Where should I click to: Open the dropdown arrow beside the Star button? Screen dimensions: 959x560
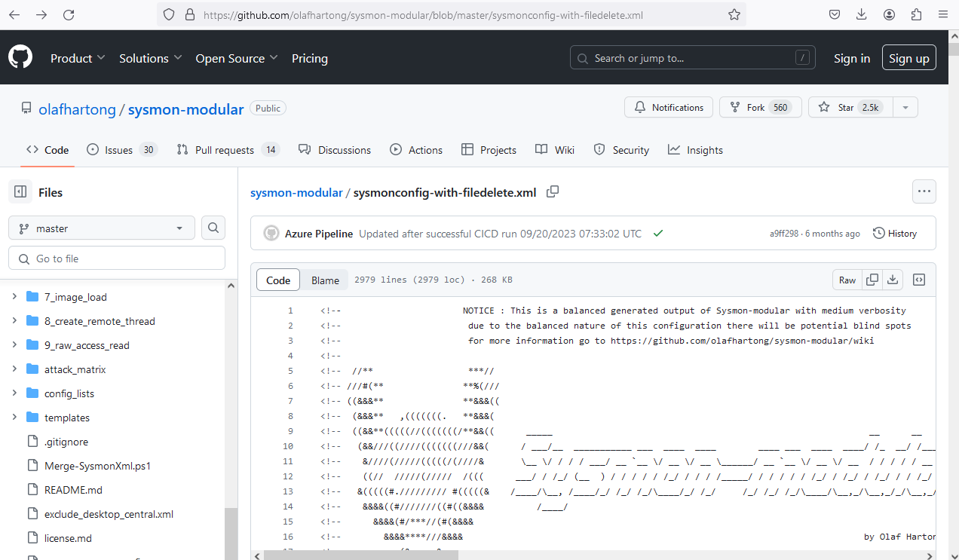(x=905, y=107)
